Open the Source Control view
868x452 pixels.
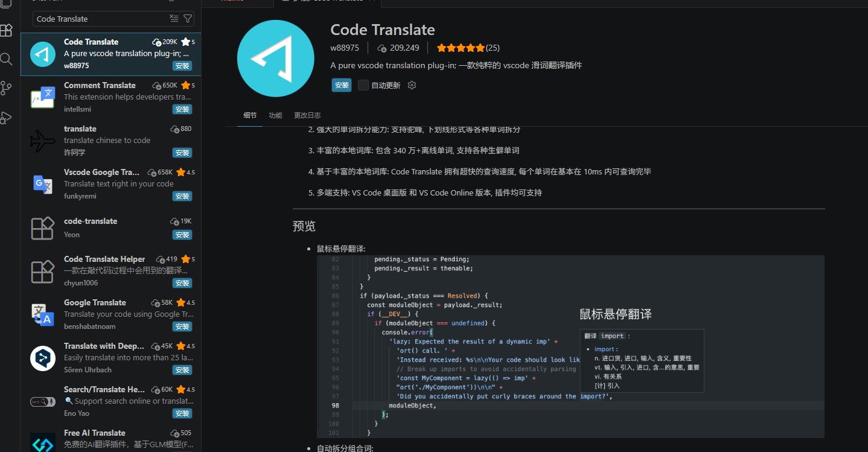tap(6, 88)
